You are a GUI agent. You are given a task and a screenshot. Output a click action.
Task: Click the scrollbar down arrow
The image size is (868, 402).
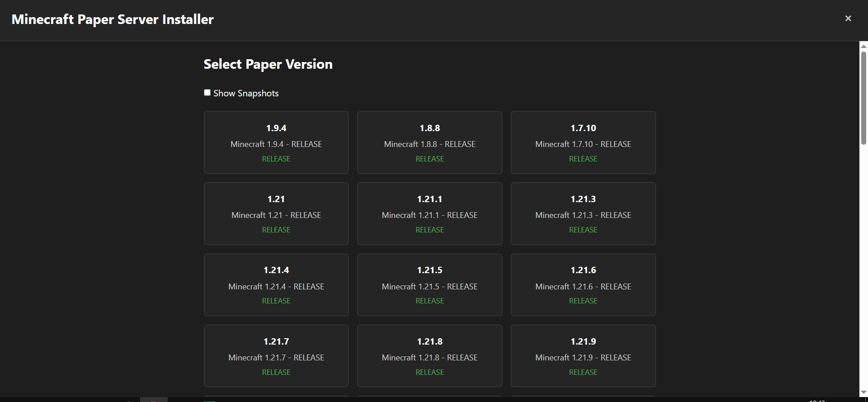pos(863,393)
